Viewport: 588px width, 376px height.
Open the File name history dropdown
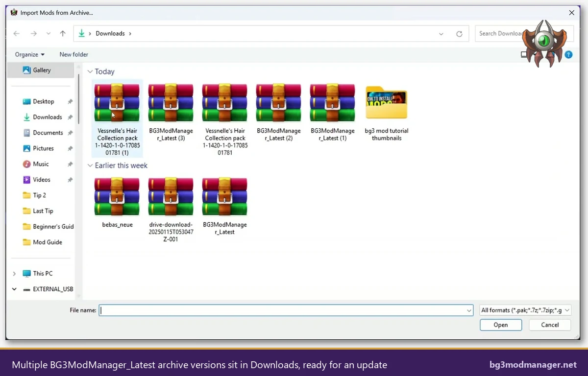point(469,310)
